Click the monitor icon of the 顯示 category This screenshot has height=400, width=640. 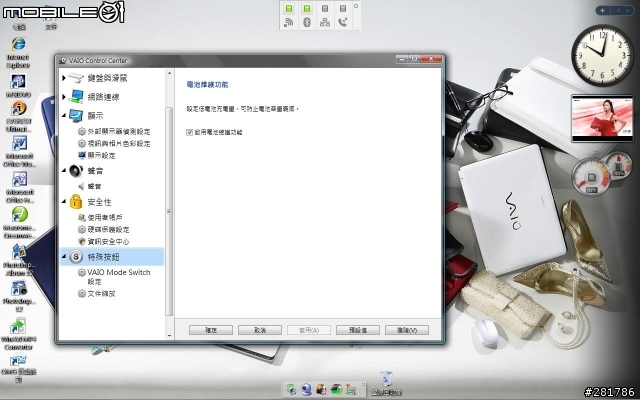tap(76, 116)
